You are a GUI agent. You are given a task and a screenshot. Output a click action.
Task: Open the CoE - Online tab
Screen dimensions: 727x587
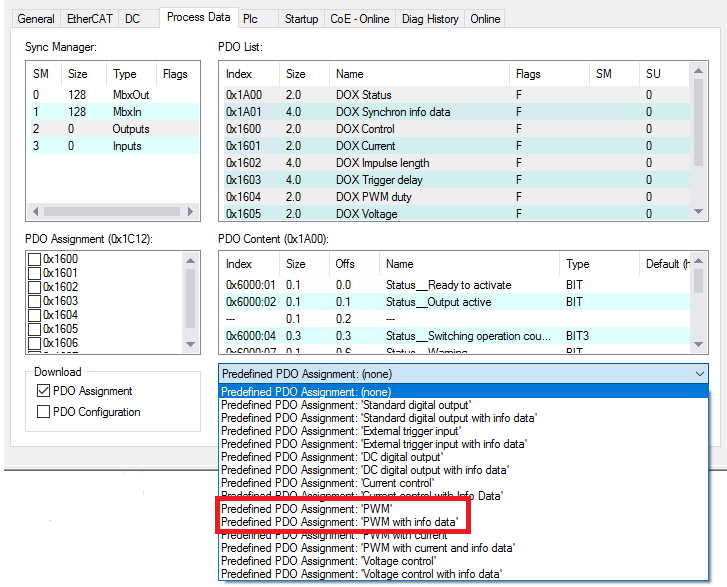tap(360, 19)
